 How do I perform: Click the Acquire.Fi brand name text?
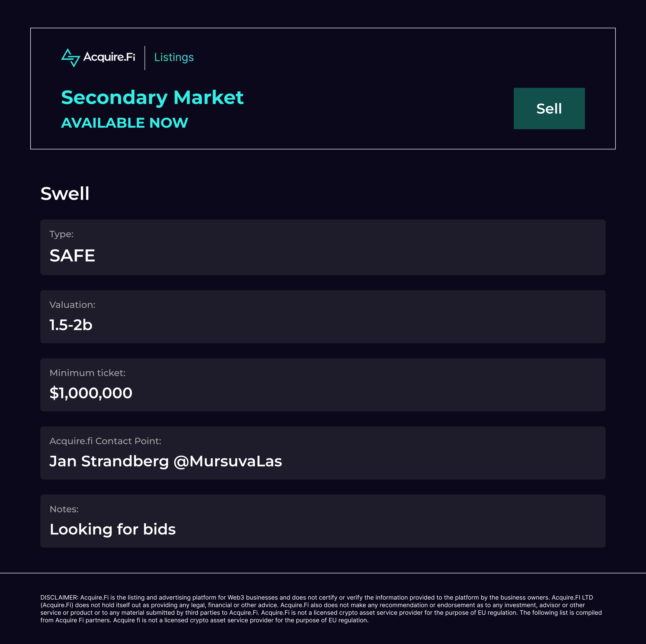(109, 57)
